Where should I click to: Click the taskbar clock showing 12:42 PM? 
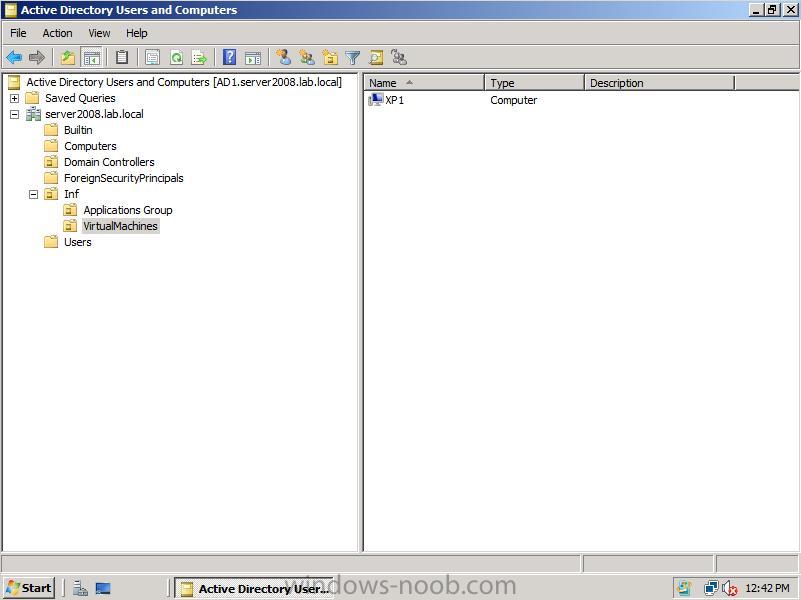767,588
